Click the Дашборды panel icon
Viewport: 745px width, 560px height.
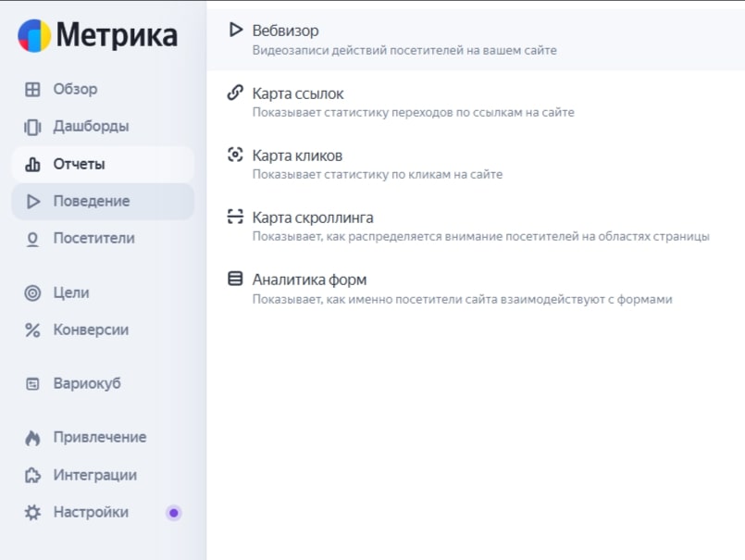click(x=32, y=127)
